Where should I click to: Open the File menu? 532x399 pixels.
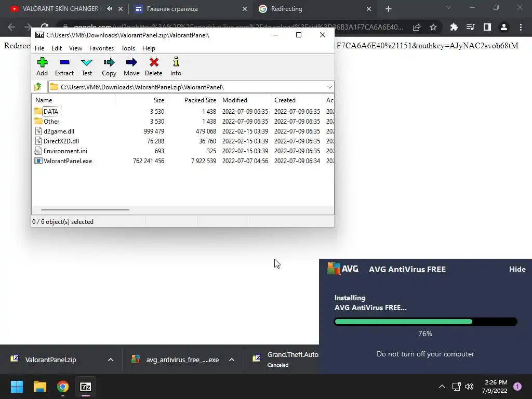pyautogui.click(x=39, y=48)
